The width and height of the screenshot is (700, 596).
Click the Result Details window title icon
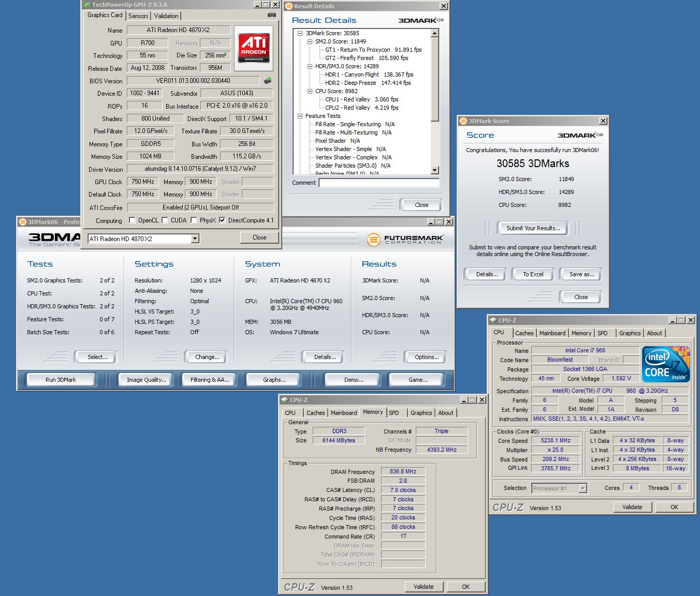point(289,6)
